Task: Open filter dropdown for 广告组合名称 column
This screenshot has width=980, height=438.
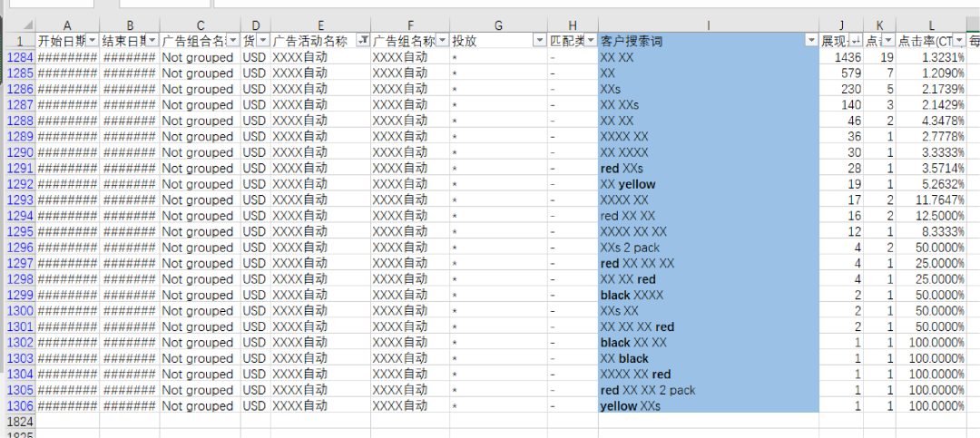Action: [232, 41]
